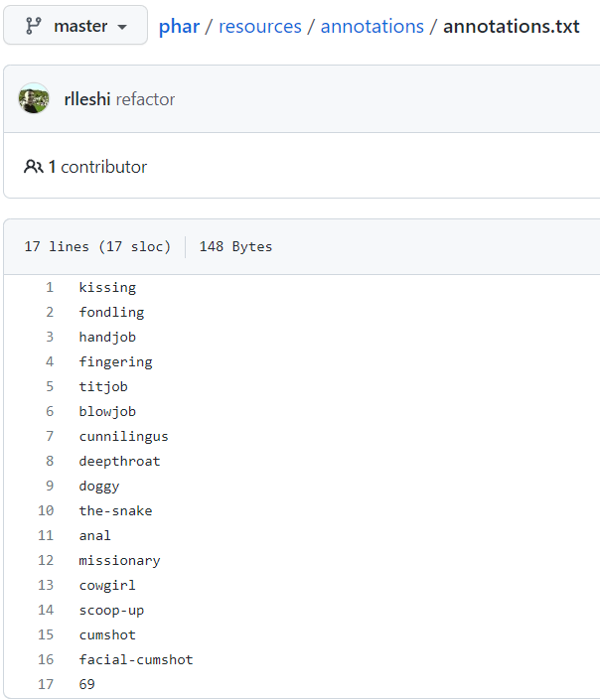Click the annotations.txt file name
The width and height of the screenshot is (600, 700).
point(511,26)
